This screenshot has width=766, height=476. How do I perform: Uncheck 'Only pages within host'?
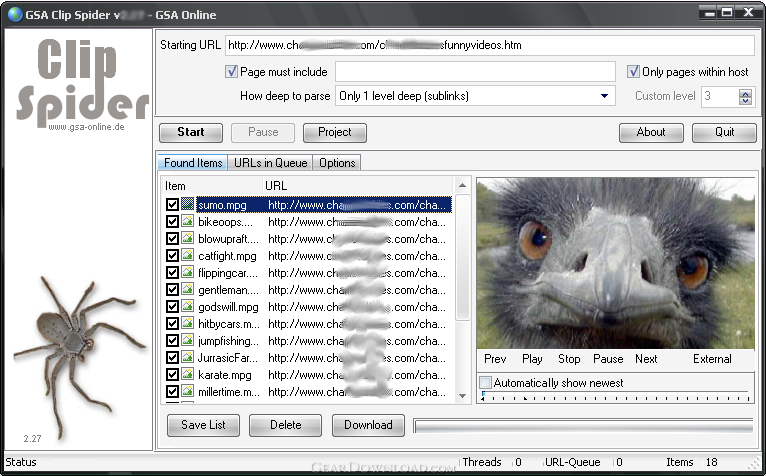(x=634, y=72)
